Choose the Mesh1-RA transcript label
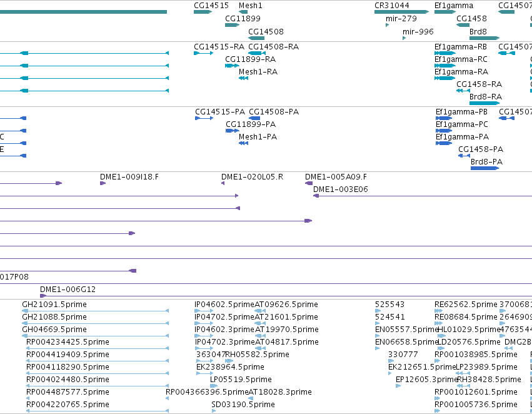 258,71
